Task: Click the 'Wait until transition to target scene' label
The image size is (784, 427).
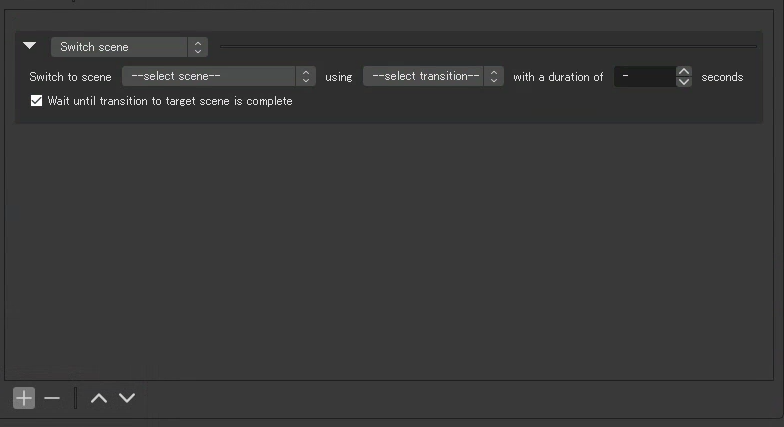Action: [x=170, y=101]
